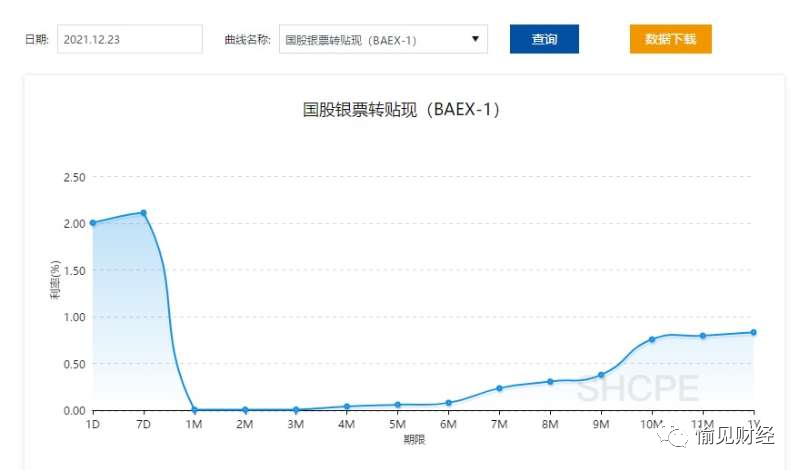The width and height of the screenshot is (800, 470).
Task: Click the 查询 query button
Action: click(x=544, y=40)
